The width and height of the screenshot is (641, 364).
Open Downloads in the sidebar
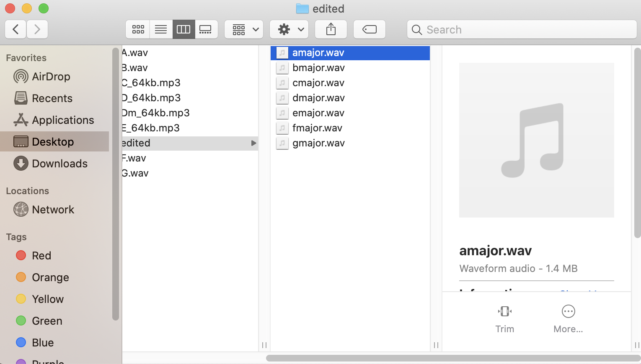click(x=54, y=164)
